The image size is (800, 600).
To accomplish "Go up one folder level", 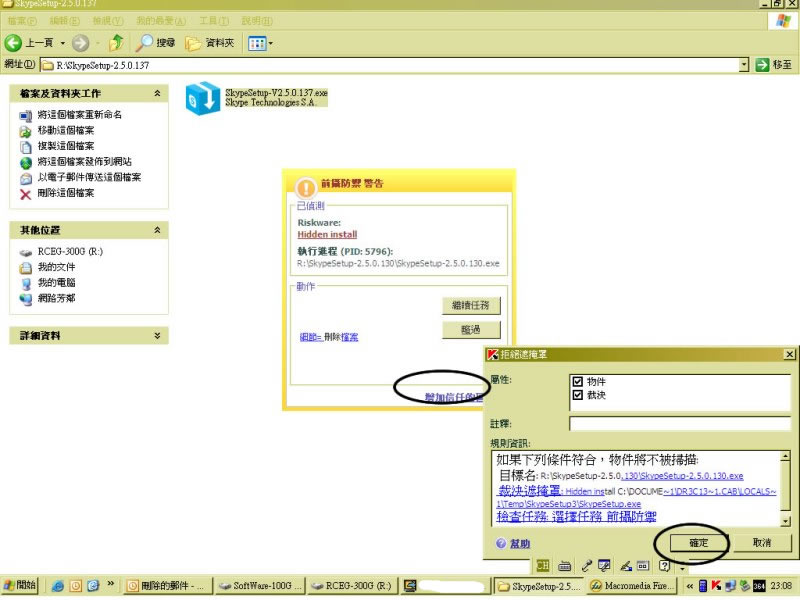I will coord(116,43).
